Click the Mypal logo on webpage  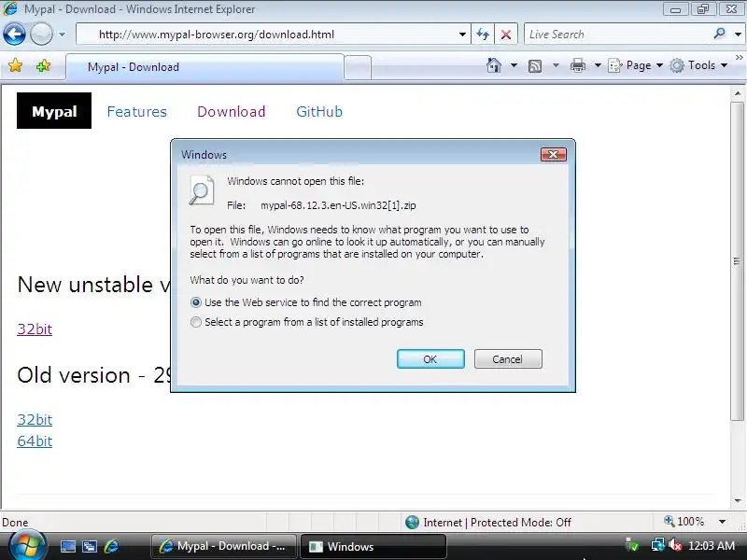[54, 111]
